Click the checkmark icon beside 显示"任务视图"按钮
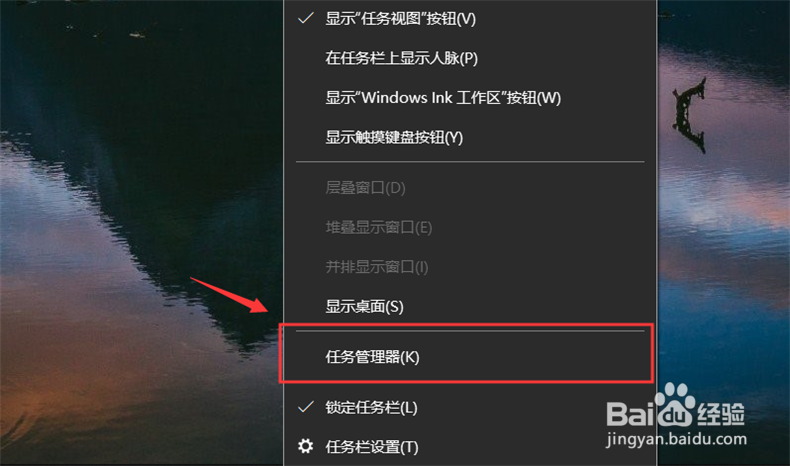Screen dimensions: 790x466 (x=306, y=19)
